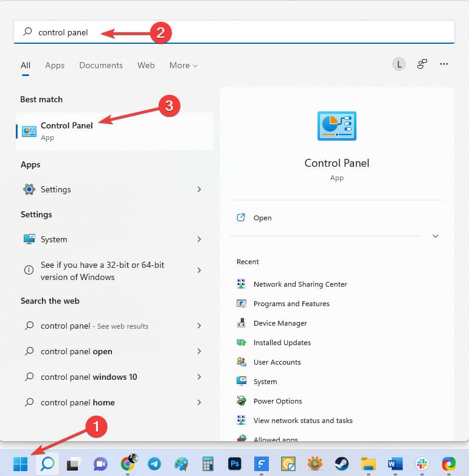Open the yellow square app taskbar icon
Screen dimensions: 469x476
pos(288,464)
